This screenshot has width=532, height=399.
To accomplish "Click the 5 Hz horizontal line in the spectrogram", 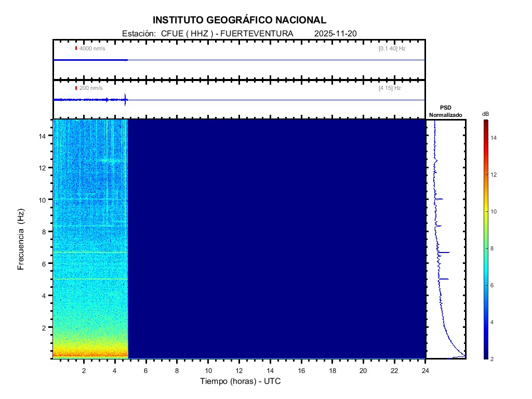I will pyautogui.click(x=90, y=279).
